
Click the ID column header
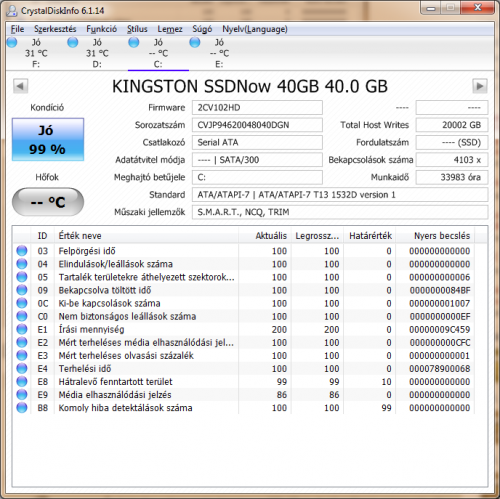[x=42, y=236]
